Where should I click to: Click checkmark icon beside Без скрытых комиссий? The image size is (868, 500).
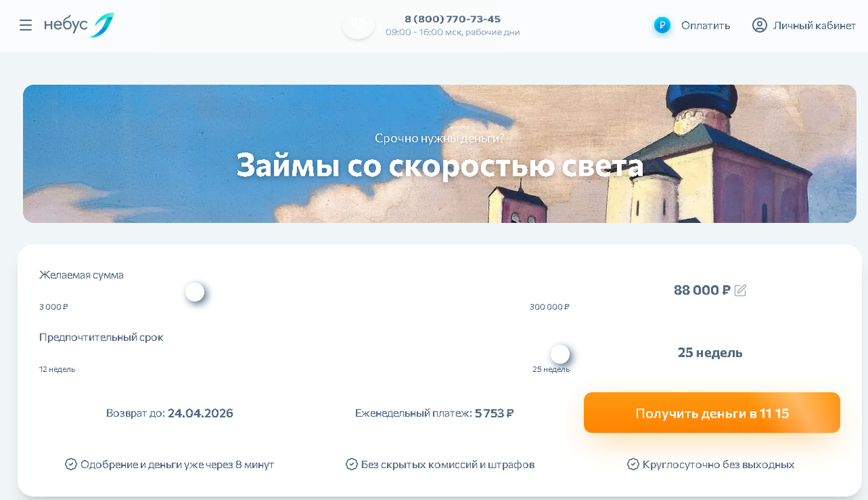(x=352, y=465)
